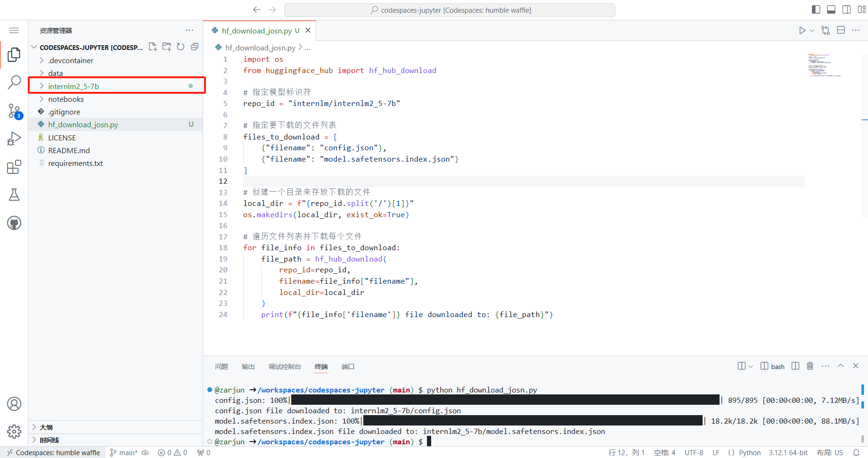Expand the 时间线 timeline section
This screenshot has width=868, height=458.
coord(115,440)
